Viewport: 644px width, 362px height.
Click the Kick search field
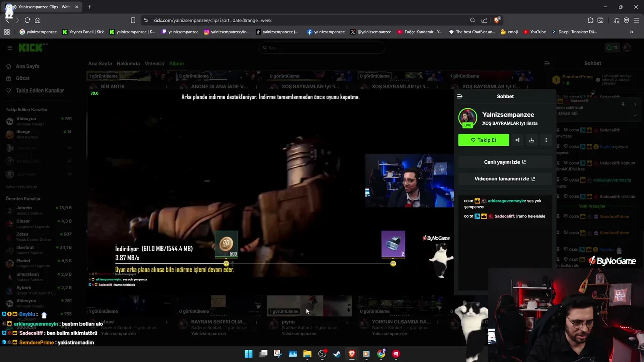pyautogui.click(x=322, y=48)
